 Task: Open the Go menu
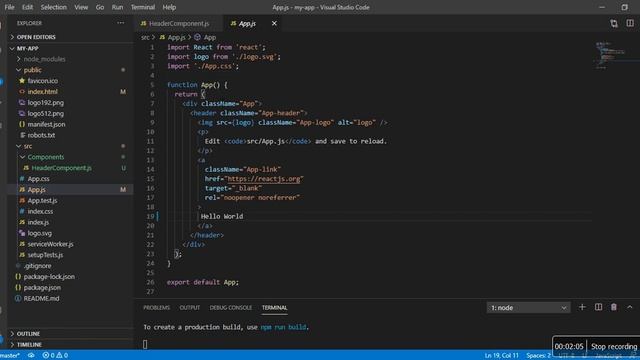coord(100,7)
